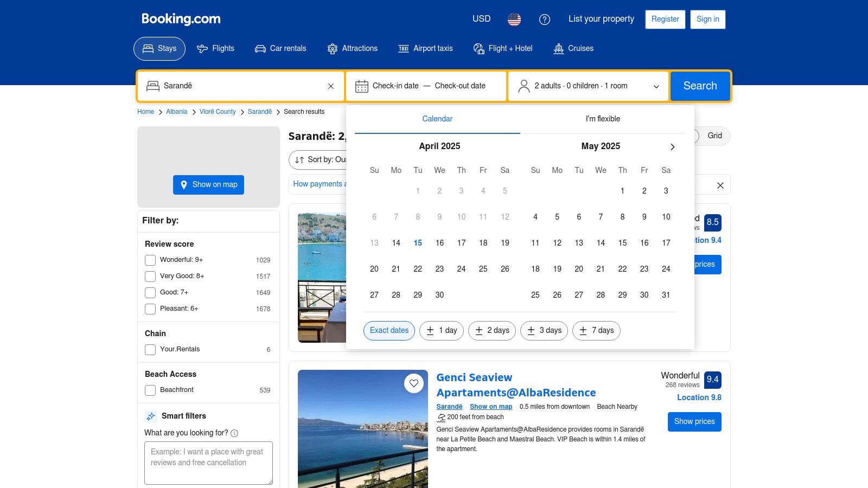Open the Genci Seaview Apartaments title link
Screen dimensions: 868x488
tap(516, 385)
